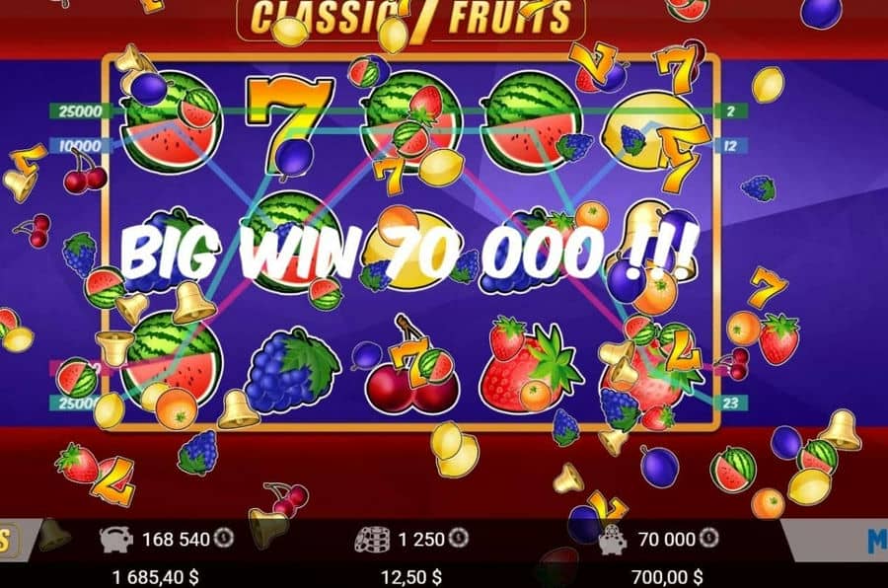
Task: Click the big strawberry in the fourth reel
Action: [x=530, y=365]
